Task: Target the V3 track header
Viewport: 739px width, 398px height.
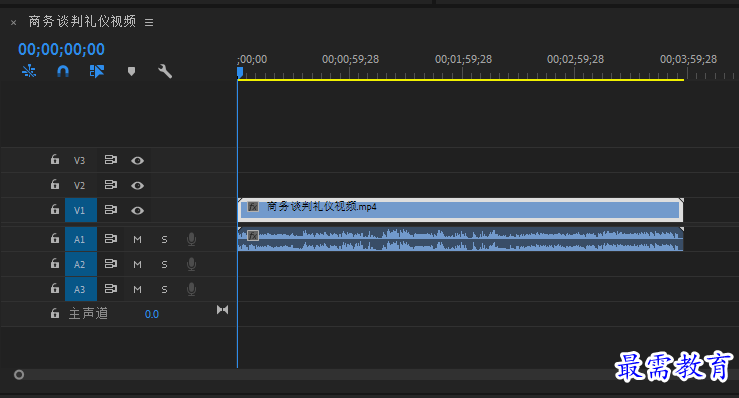Action: pos(79,160)
